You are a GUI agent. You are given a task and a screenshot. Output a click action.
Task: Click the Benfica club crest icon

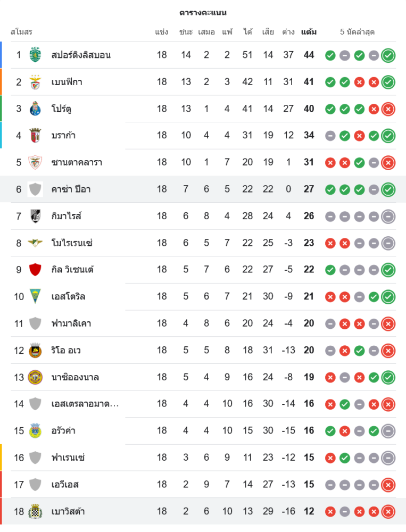click(x=35, y=82)
